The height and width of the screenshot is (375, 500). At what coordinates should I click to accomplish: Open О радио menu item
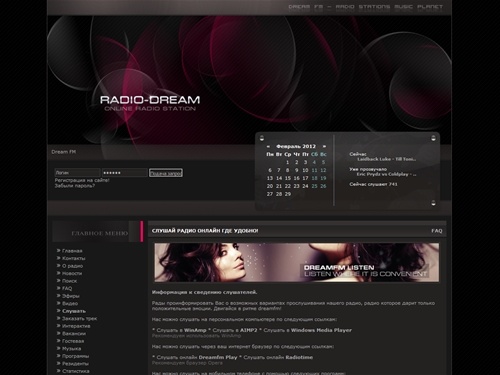(72, 266)
